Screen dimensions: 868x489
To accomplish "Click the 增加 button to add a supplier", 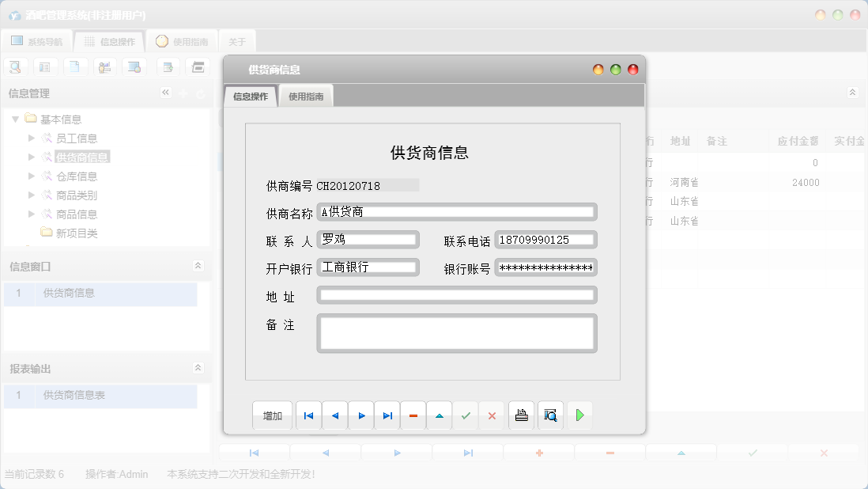I will pos(272,415).
